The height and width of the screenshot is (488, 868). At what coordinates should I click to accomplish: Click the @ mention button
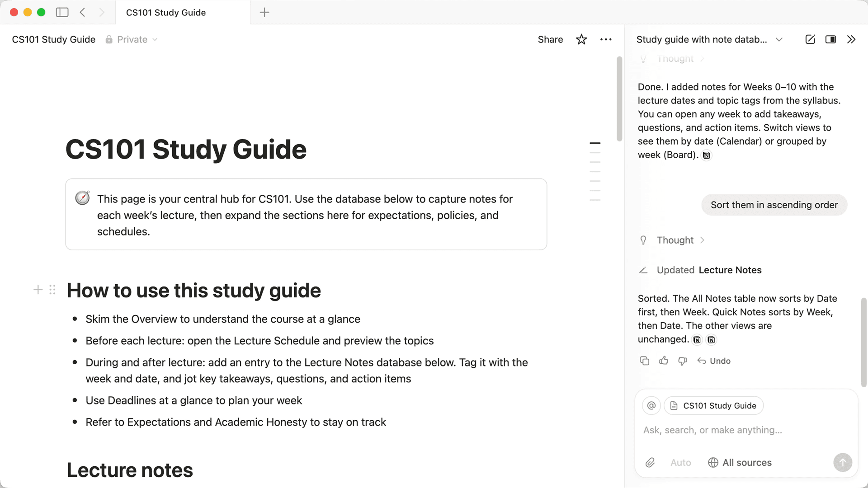(651, 405)
